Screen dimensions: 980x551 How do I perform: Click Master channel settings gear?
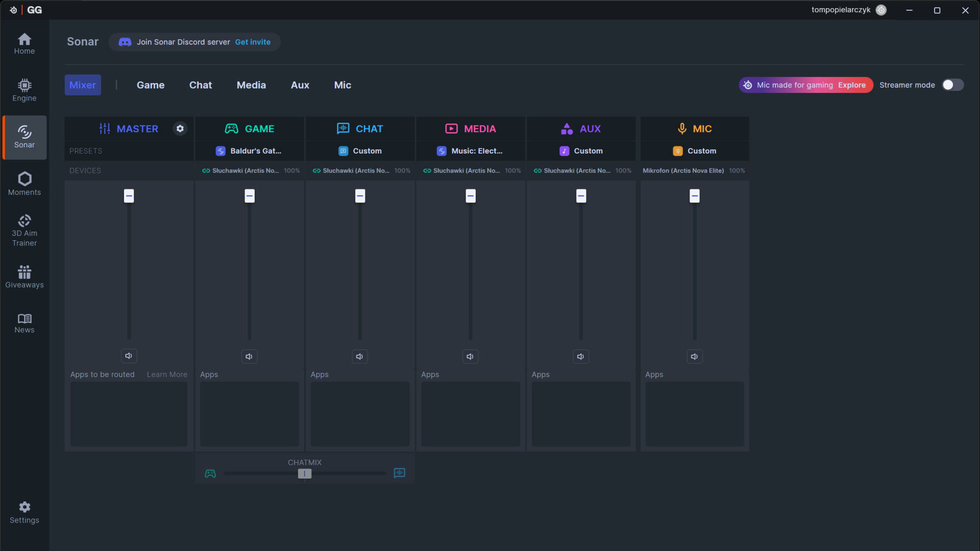[180, 129]
